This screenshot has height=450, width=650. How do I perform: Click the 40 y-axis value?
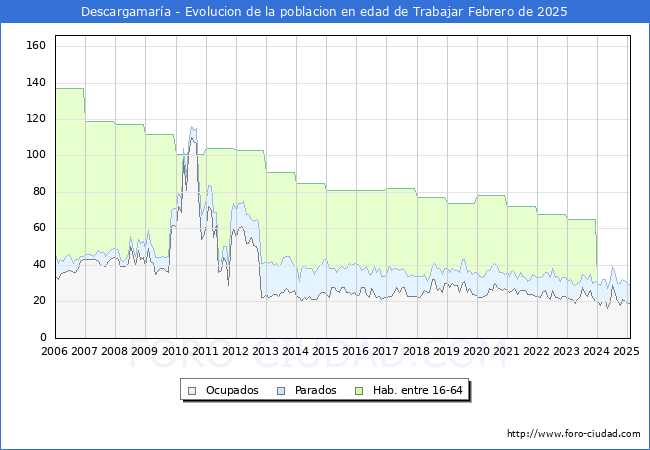tap(39, 264)
